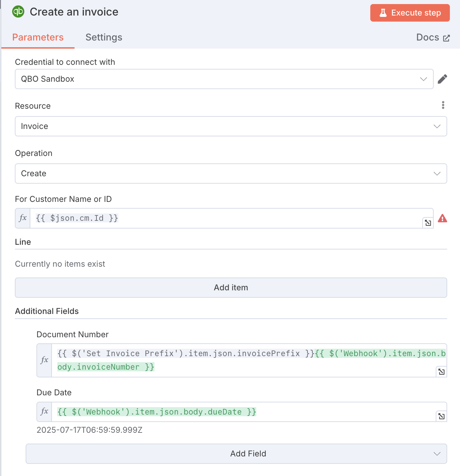Open the Operation dropdown showing Create
Image resolution: width=460 pixels, height=476 pixels.
(437, 174)
